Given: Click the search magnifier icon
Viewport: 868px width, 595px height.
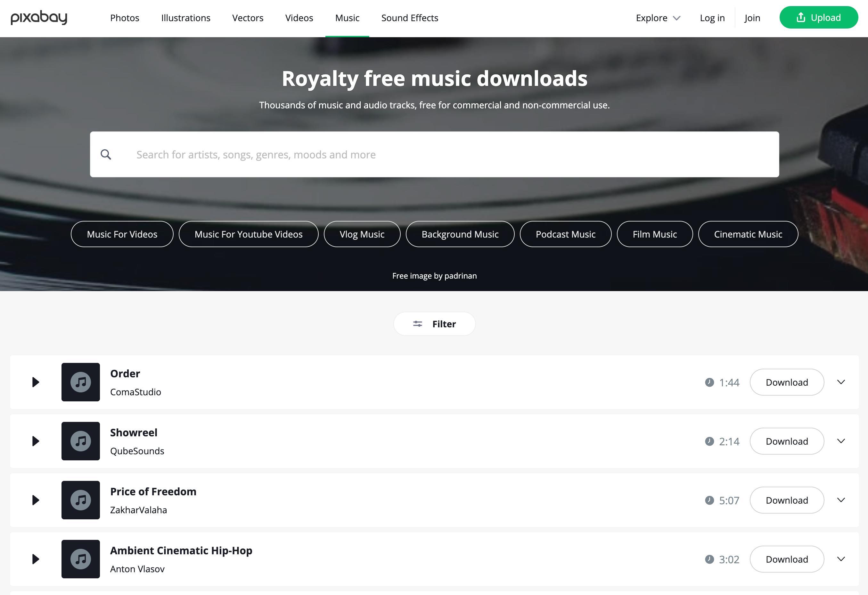Looking at the screenshot, I should pos(106,154).
